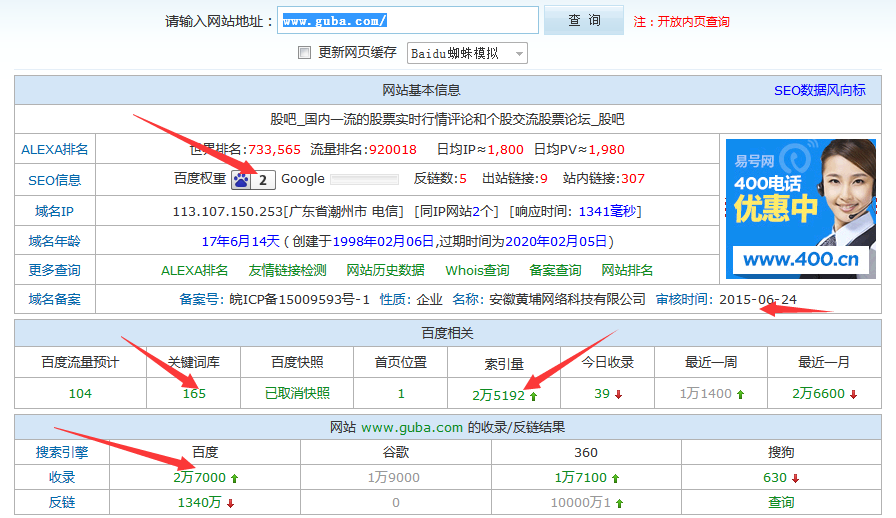This screenshot has height=518, width=896.
Task: Click 出站链接 value 9
Action: pyautogui.click(x=544, y=179)
